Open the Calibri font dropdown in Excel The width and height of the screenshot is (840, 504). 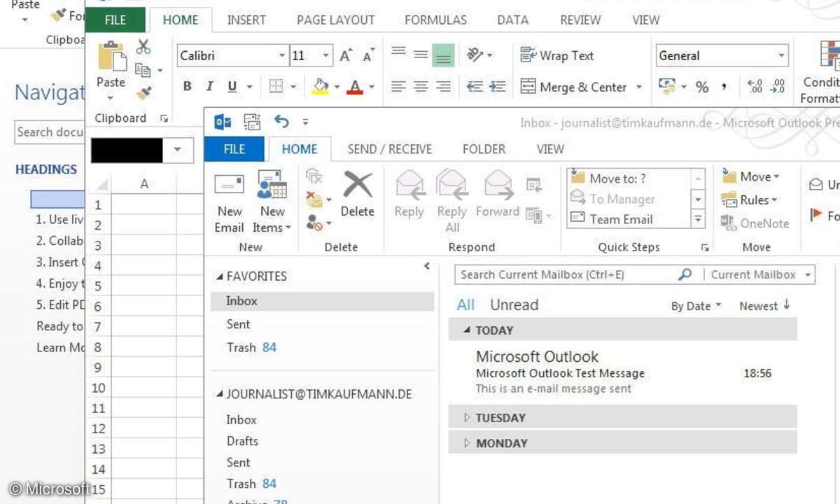pos(282,56)
